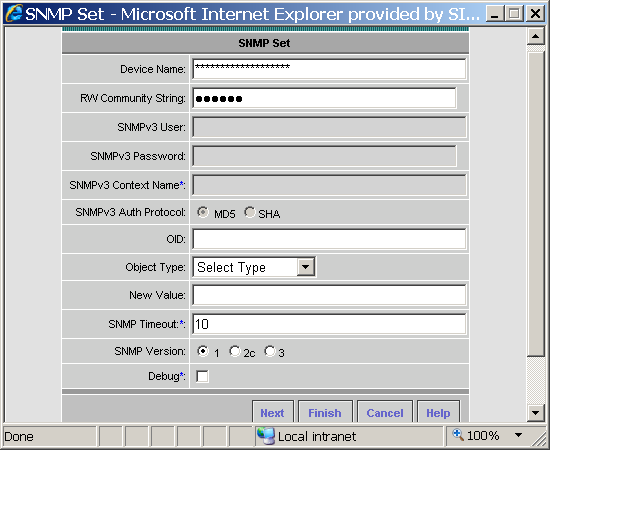Click the Local intranet status text
640x512 pixels.
tap(317, 436)
